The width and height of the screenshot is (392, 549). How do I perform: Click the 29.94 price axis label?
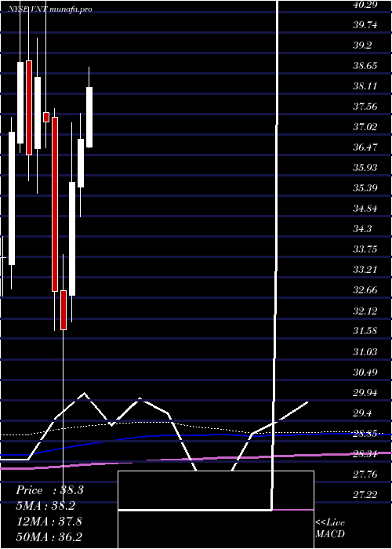click(x=365, y=392)
